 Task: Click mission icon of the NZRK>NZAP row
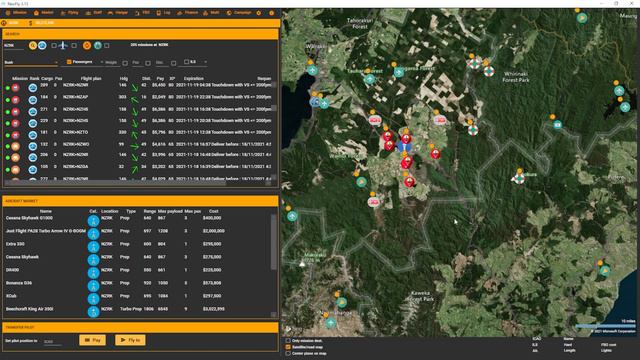click(16, 100)
